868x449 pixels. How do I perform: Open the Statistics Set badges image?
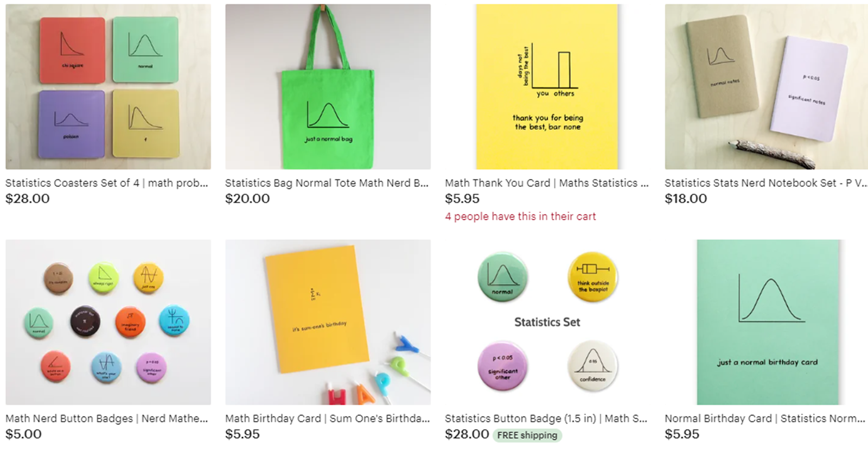click(547, 322)
